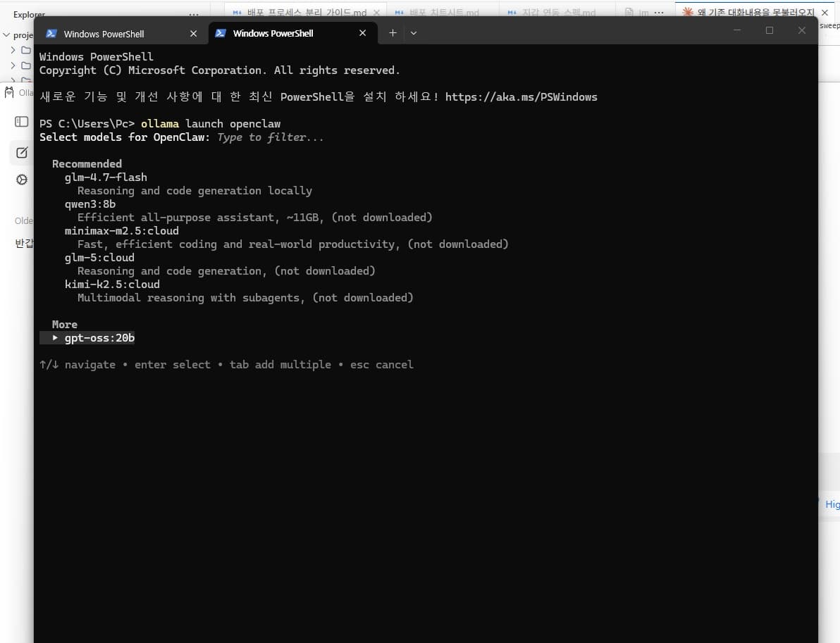This screenshot has width=840, height=643.
Task: Expand the first subfolder chevron in Explorer
Action: pos(13,50)
